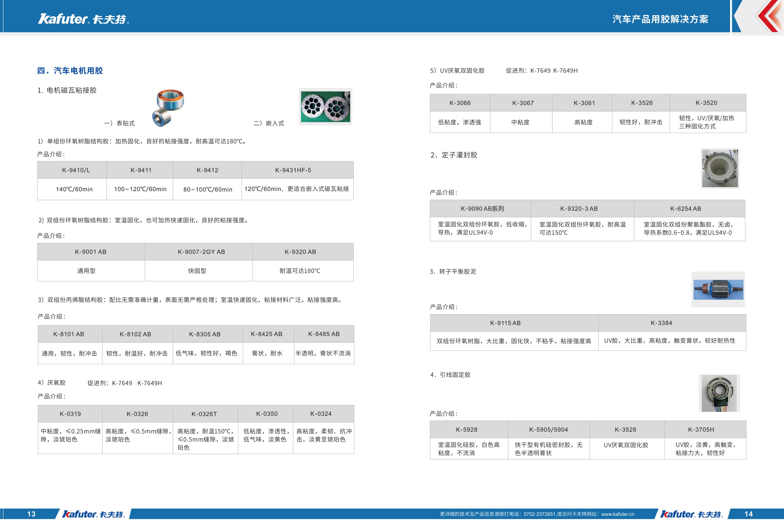This screenshot has width=784, height=532.
Task: Select the K-8305 AB header cell
Action: click(208, 334)
